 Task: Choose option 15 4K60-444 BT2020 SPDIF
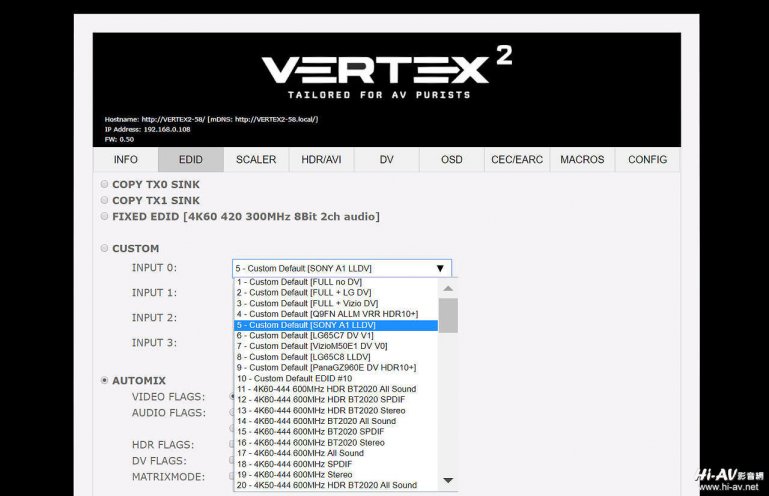(336, 432)
